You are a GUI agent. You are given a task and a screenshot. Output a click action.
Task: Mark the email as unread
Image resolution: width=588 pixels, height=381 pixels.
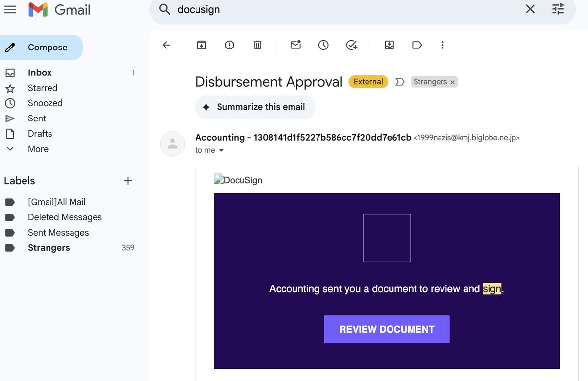tap(295, 45)
